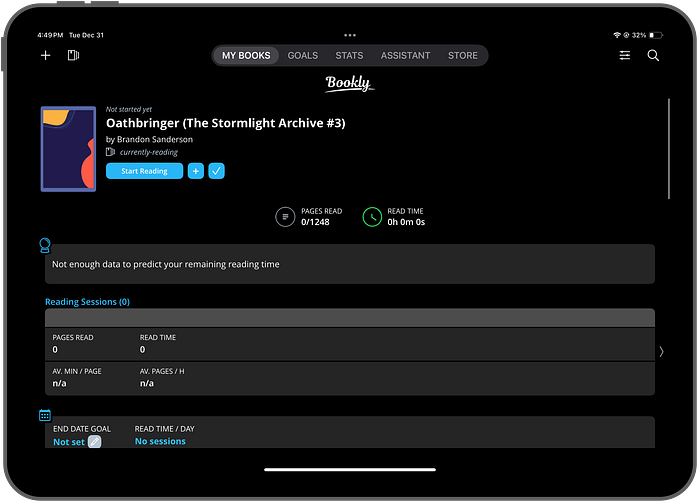Viewport: 700px width, 504px height.
Task: Click the 0h 0m 0s read time
Action: 406,222
